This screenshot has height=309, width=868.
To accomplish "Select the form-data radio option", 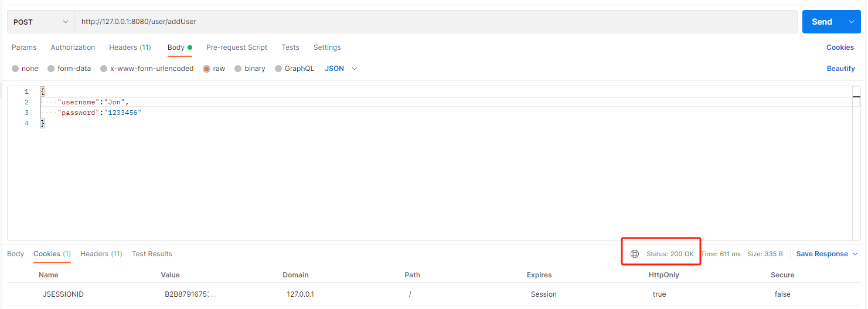I will pos(51,69).
